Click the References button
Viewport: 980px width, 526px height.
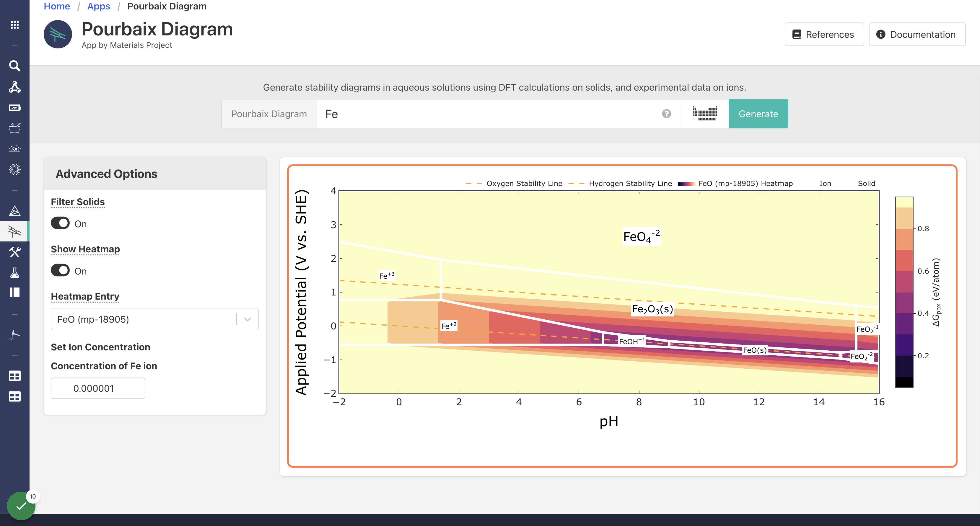click(824, 34)
